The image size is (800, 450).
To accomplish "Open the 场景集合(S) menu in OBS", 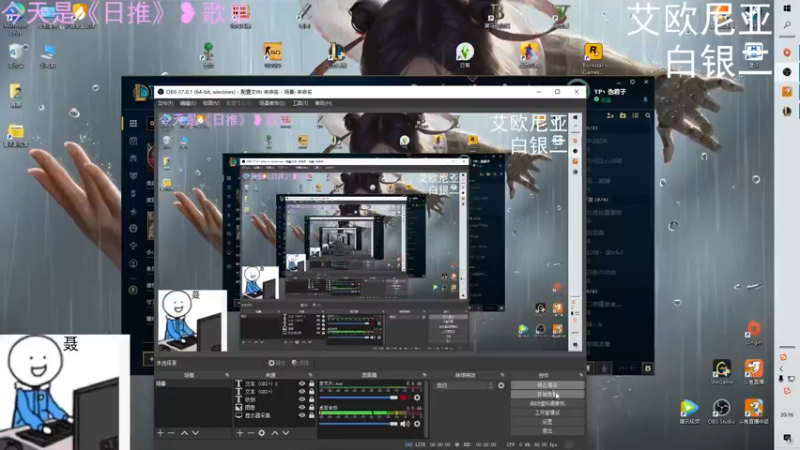I will pyautogui.click(x=272, y=103).
